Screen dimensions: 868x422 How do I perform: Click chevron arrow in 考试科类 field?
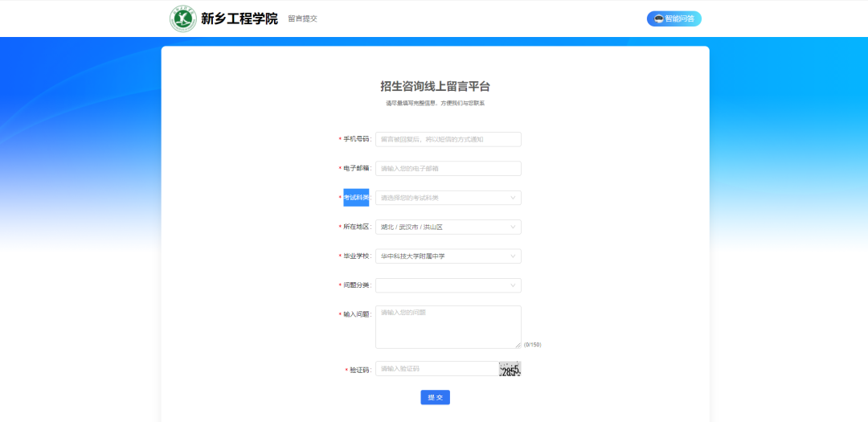pos(513,198)
